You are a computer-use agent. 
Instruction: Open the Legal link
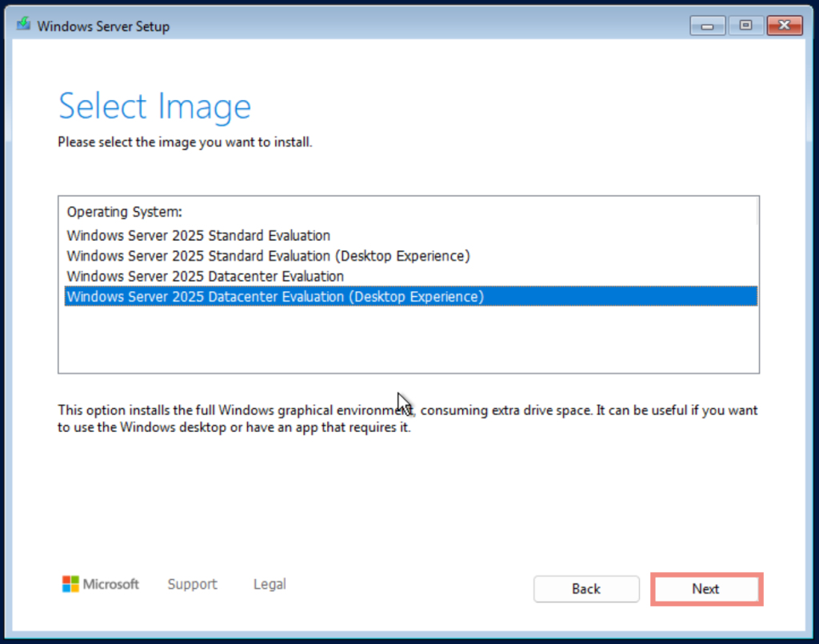(269, 584)
